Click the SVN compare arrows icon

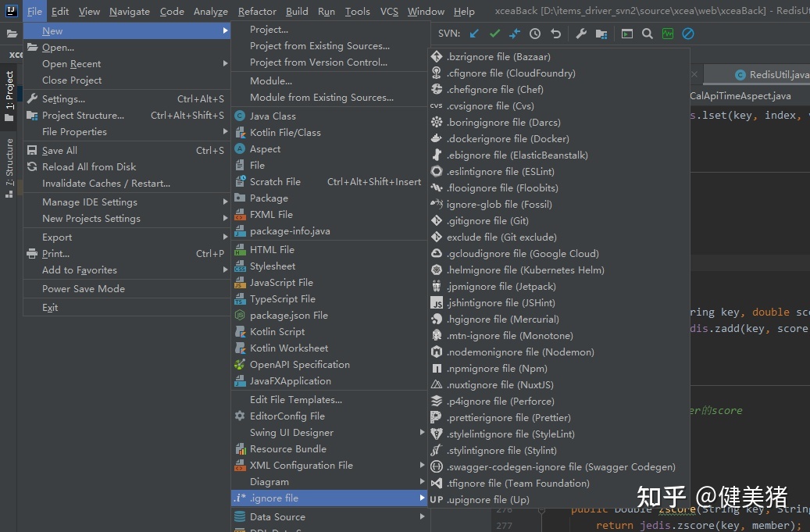515,34
